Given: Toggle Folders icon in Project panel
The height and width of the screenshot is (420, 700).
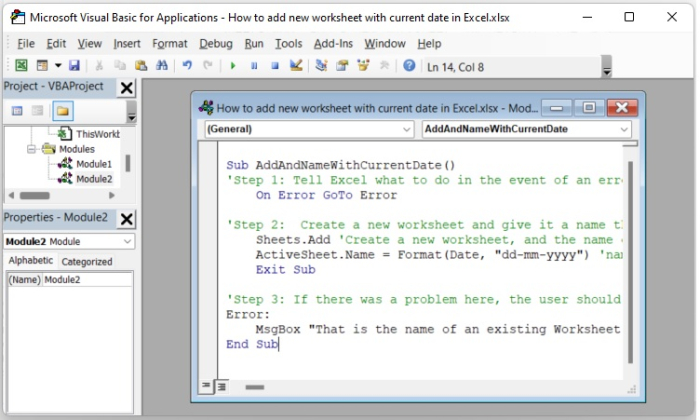Looking at the screenshot, I should 62,111.
